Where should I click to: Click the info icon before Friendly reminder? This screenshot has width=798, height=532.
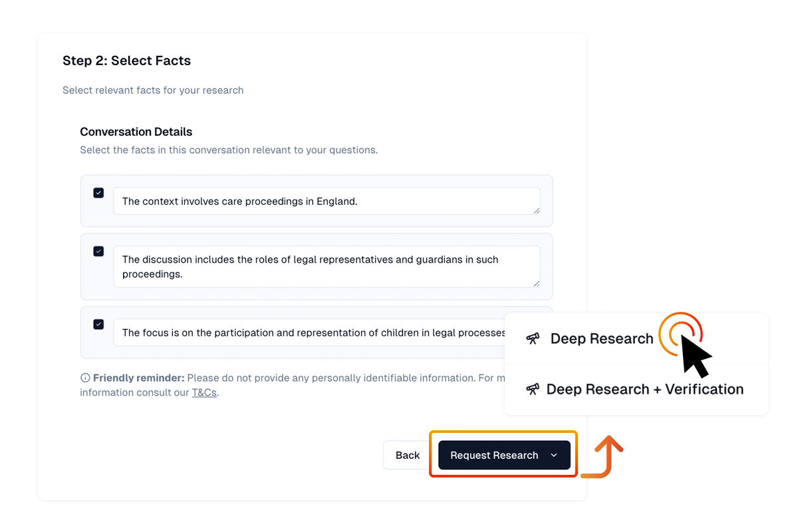[84, 377]
